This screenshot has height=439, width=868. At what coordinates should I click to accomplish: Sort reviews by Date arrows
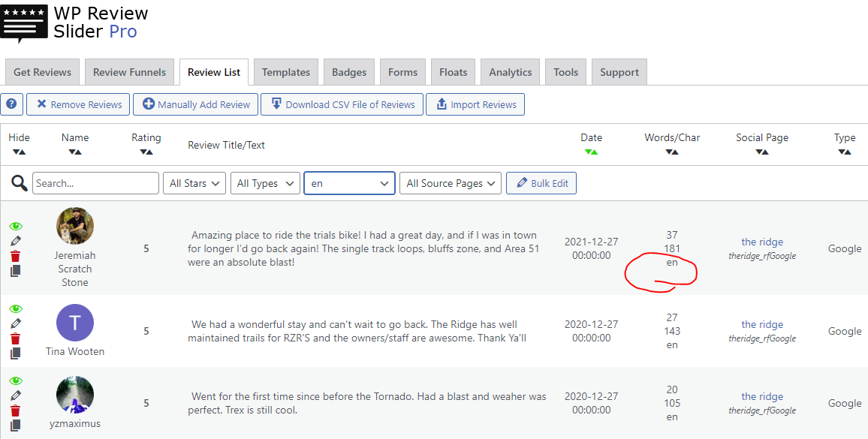click(591, 152)
